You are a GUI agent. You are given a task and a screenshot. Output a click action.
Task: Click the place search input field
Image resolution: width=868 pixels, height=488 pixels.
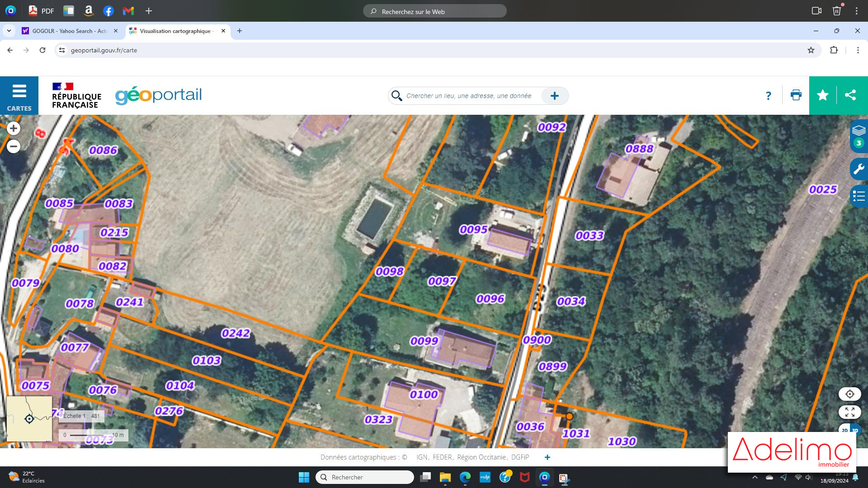tap(468, 96)
